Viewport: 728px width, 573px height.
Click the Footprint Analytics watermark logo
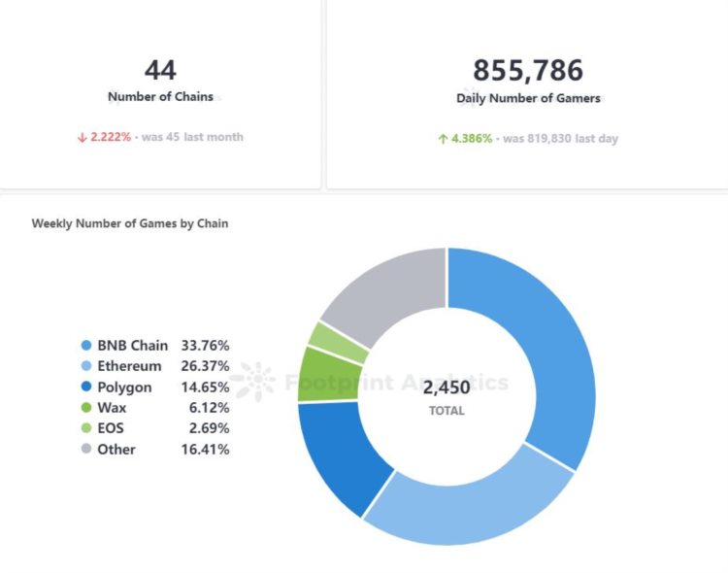tap(253, 382)
